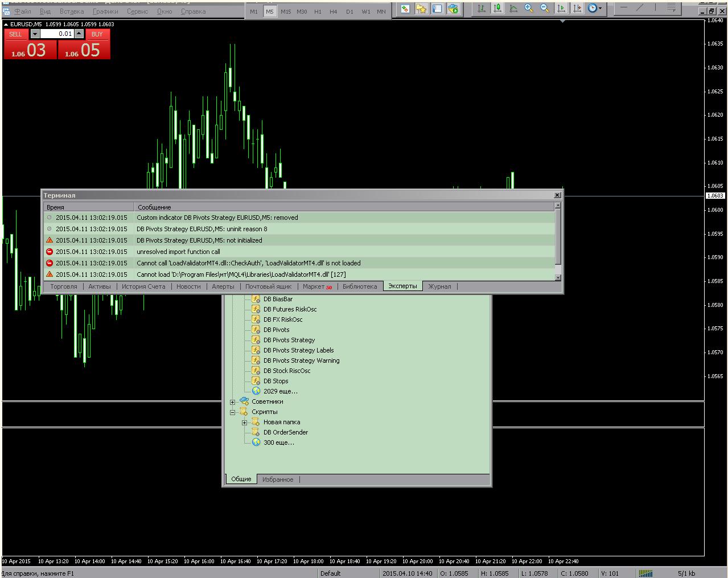Open the periodicity dropdown arrow beside clock
728x578 pixels.
click(601, 9)
